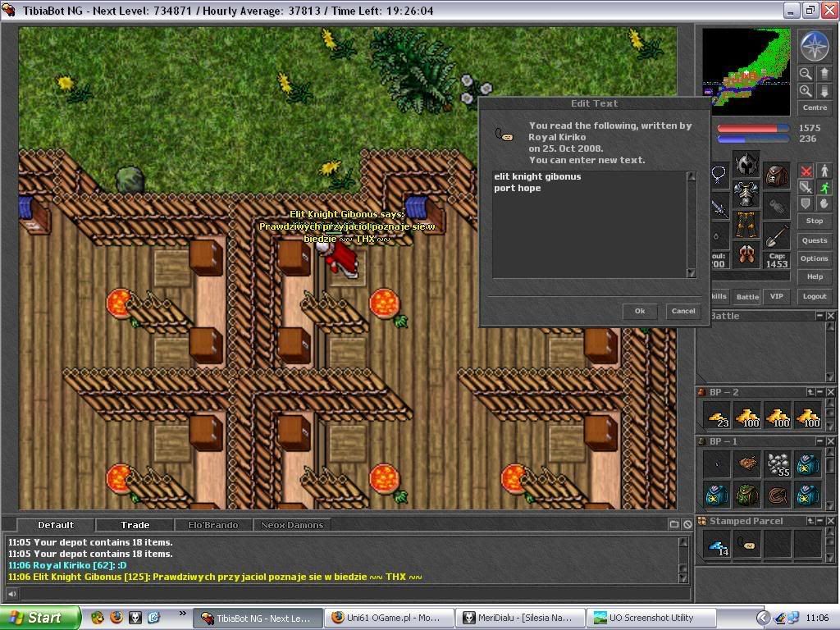
Task: Click the red health bar
Action: point(753,129)
